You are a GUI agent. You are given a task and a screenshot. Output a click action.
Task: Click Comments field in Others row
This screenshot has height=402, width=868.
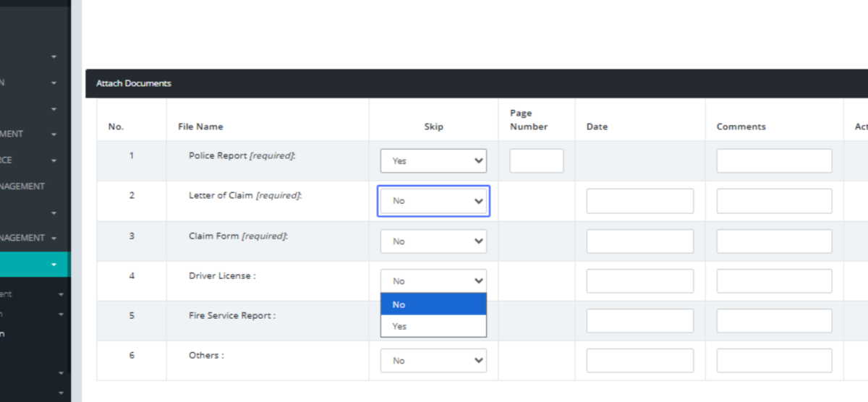click(774, 361)
